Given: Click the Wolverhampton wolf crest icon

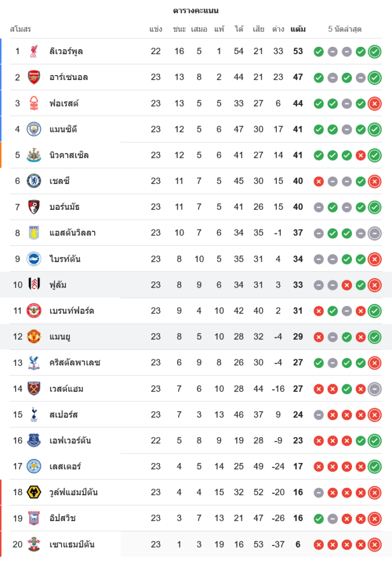Looking at the screenshot, I should click(x=34, y=492).
